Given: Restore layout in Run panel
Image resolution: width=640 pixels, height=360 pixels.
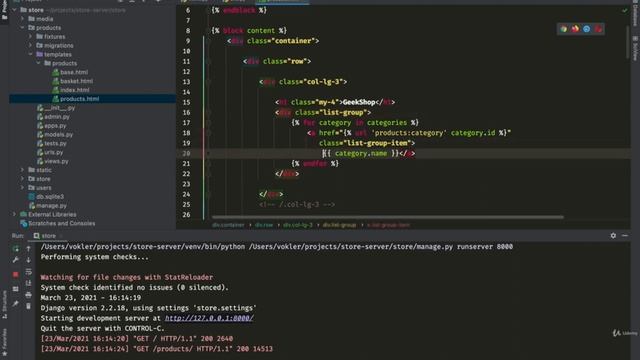Looking at the screenshot, I should [16, 289].
